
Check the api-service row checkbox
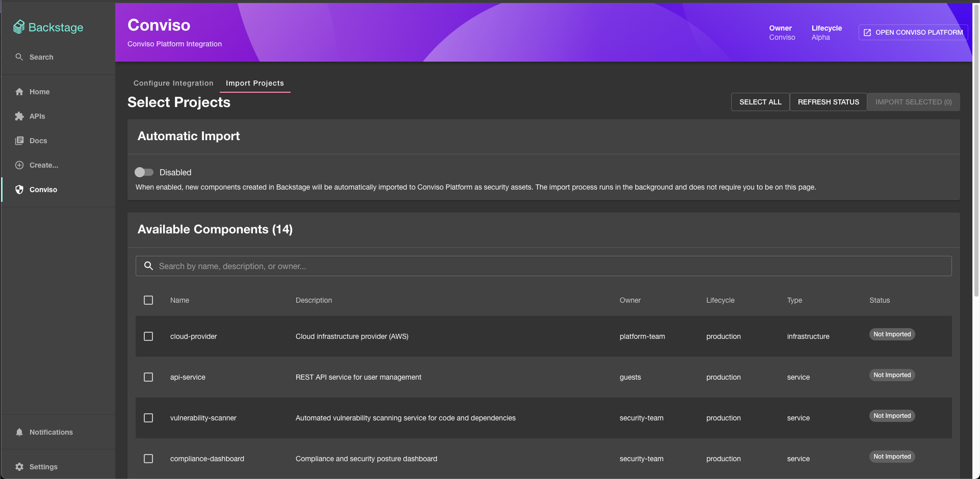[148, 377]
